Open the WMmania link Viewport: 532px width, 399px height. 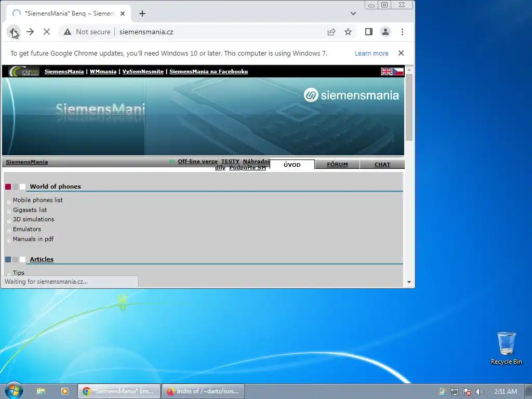point(103,72)
